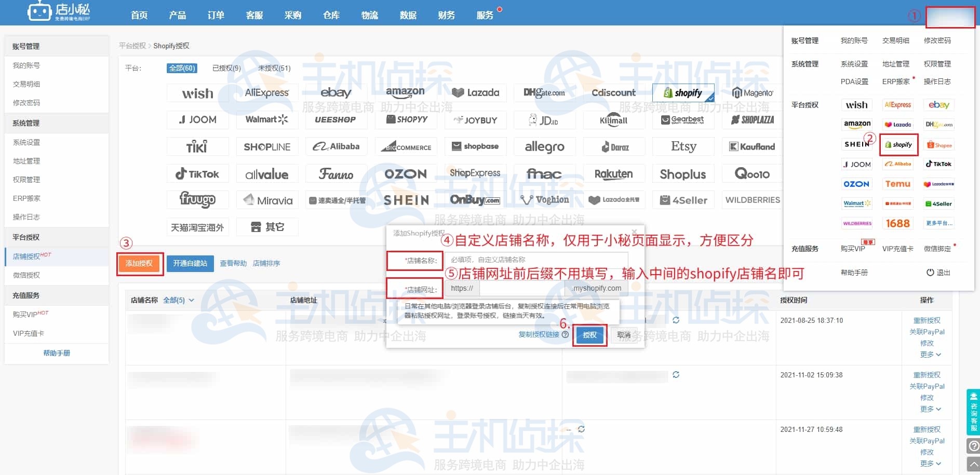980x475 pixels.
Task: Select the Qoo10 platform logo
Action: pos(753,174)
